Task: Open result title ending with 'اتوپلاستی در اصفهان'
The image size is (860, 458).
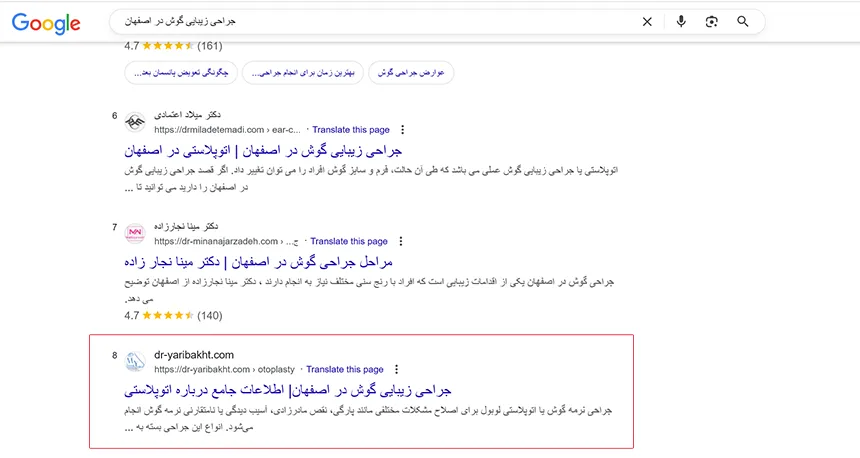Action: 263,152
